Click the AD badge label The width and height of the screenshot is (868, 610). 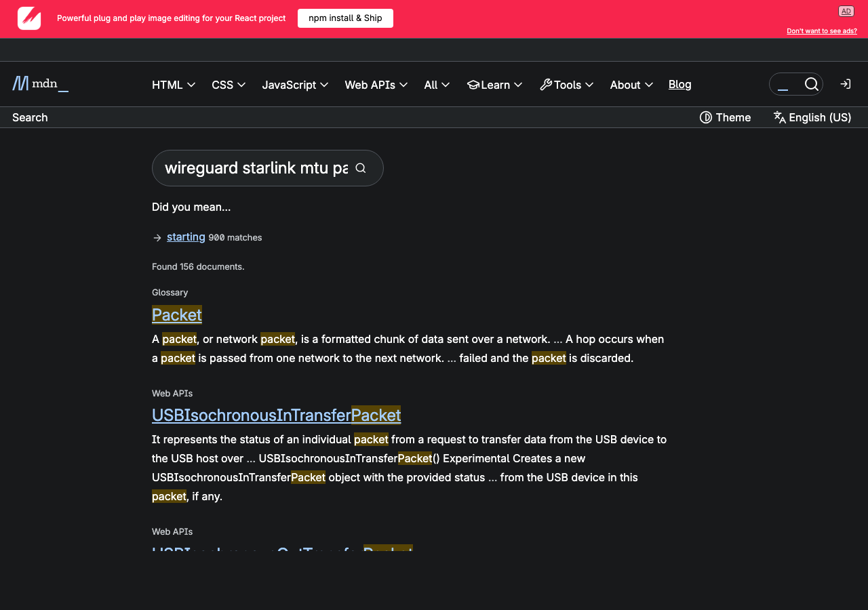point(846,11)
